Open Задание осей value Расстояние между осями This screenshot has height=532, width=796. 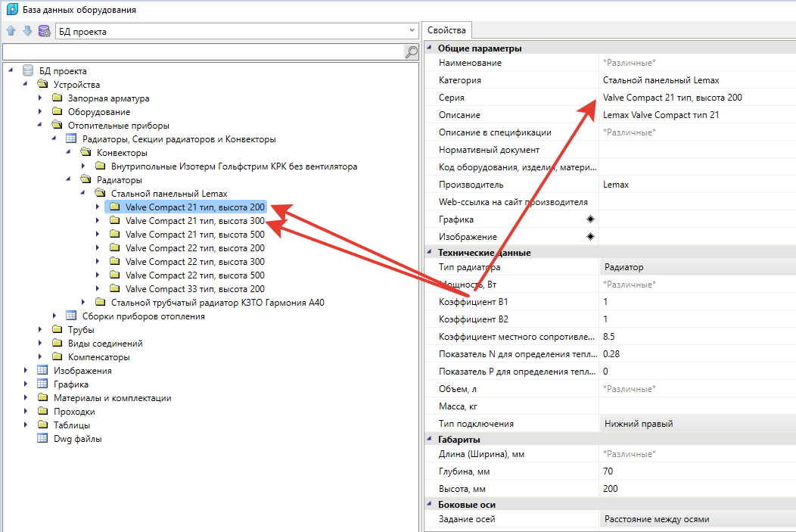click(698, 519)
